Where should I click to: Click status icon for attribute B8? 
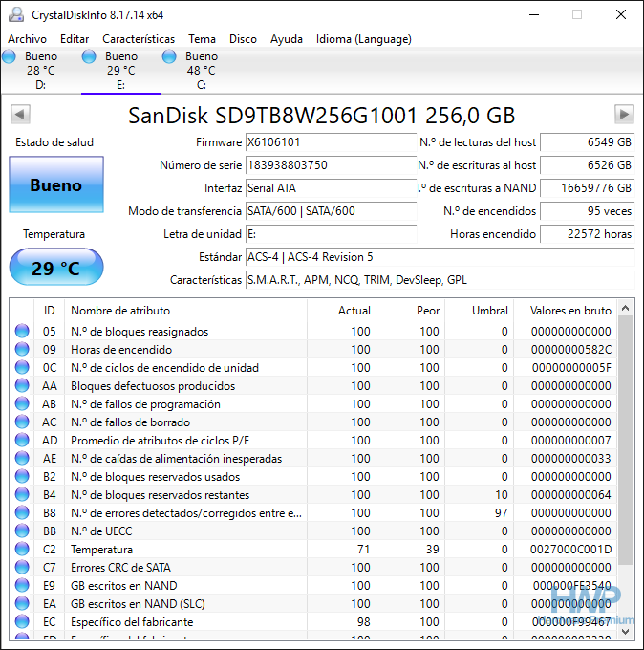[22, 512]
